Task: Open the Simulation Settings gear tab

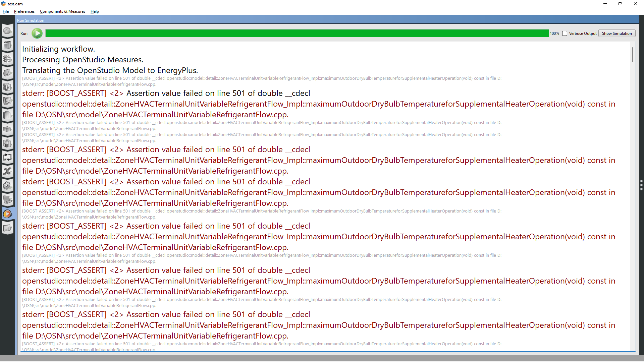Action: pos(7,185)
